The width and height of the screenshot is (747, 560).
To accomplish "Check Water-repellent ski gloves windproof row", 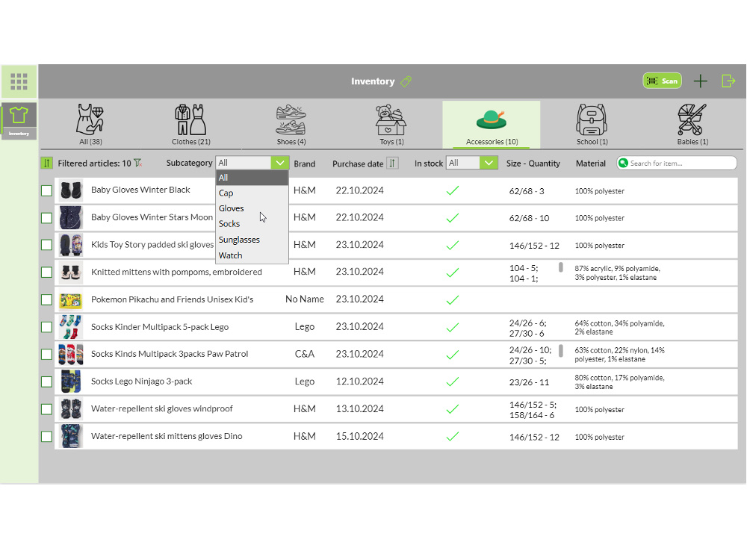I will [x=46, y=409].
